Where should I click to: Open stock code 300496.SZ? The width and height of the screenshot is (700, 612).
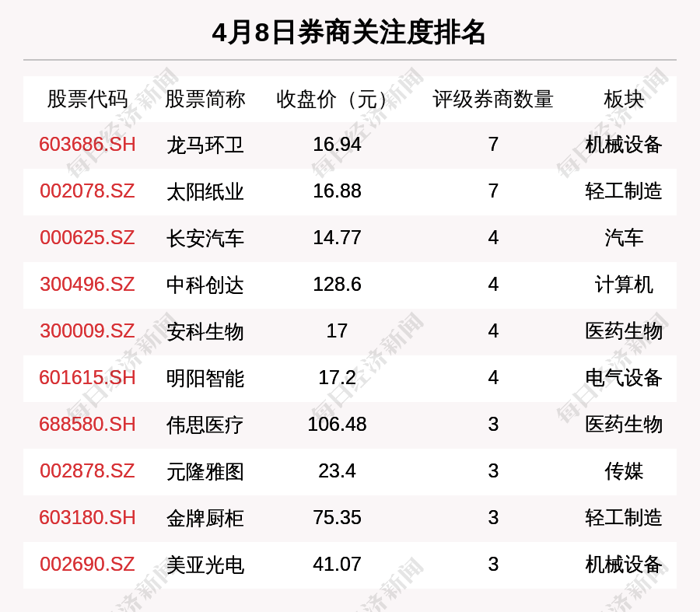87,285
